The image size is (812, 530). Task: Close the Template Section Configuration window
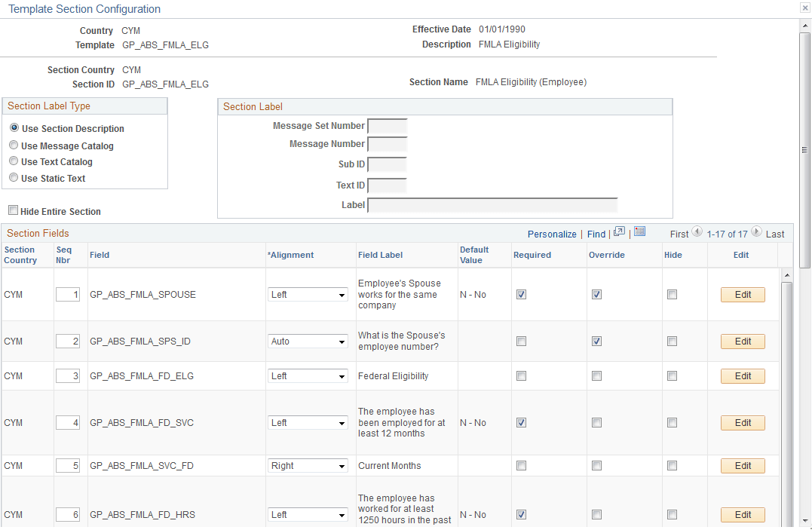(x=805, y=8)
